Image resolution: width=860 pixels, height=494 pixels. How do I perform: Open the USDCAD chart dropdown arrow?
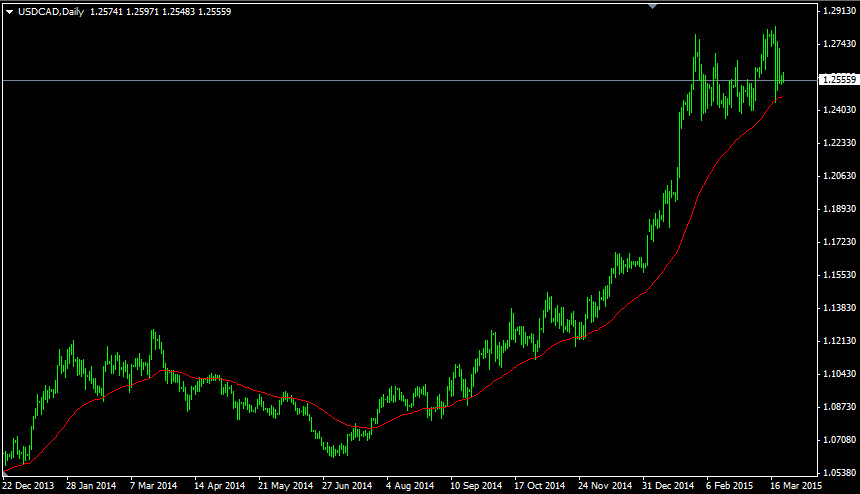9,12
